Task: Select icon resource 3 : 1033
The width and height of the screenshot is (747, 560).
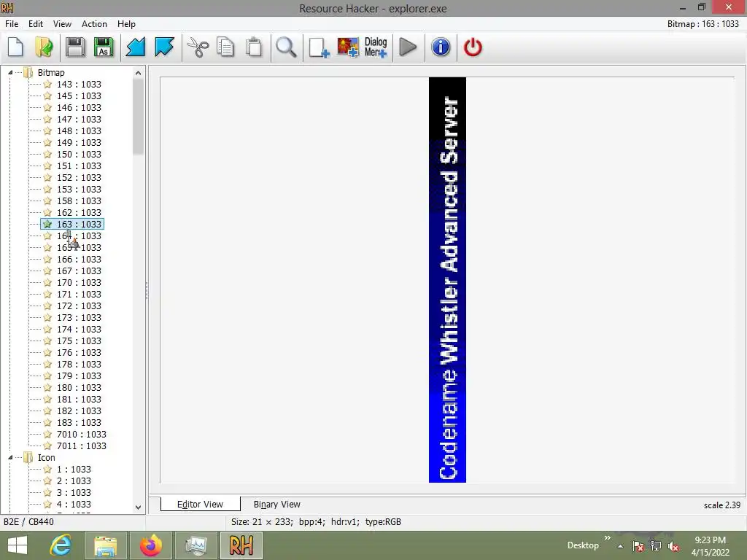Action: click(74, 492)
